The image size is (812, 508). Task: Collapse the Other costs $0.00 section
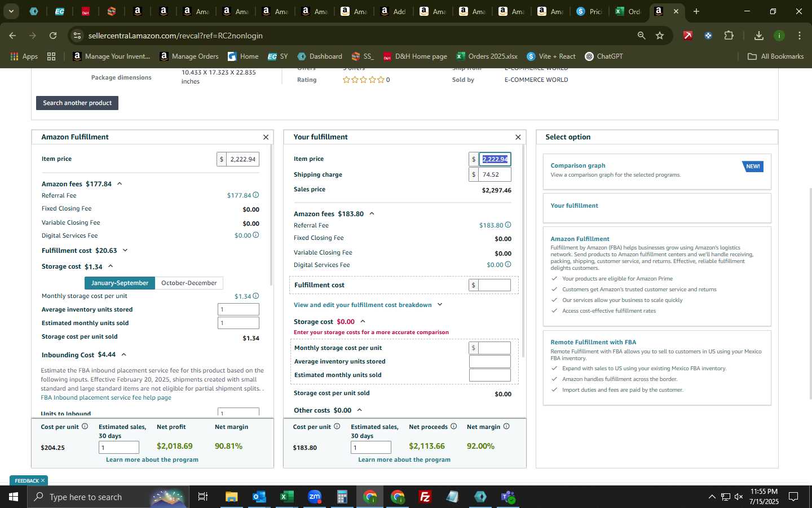click(x=359, y=410)
